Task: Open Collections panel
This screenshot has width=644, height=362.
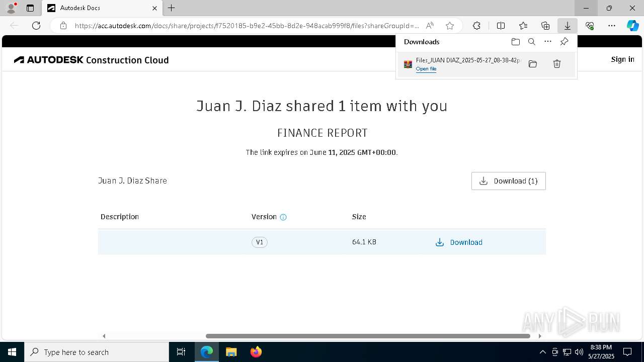Action: point(545,26)
